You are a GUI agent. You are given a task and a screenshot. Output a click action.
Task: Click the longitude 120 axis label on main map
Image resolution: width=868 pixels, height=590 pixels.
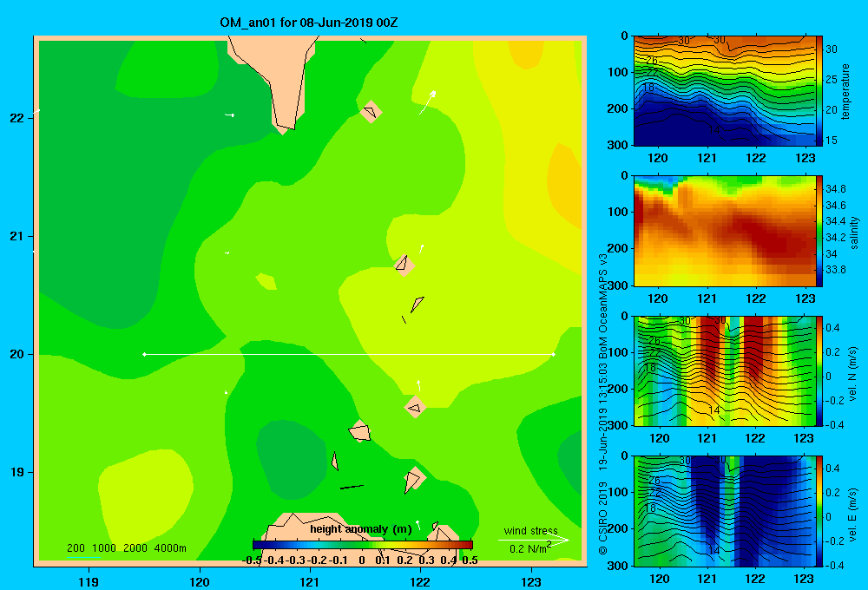[x=200, y=581]
